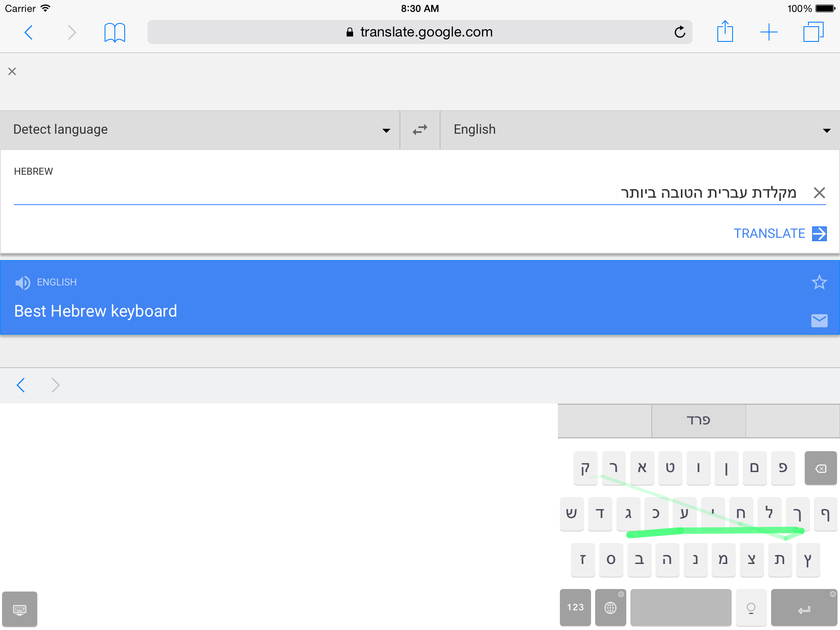The height and width of the screenshot is (630, 840).
Task: Open the English target language dropdown
Action: pyautogui.click(x=640, y=130)
